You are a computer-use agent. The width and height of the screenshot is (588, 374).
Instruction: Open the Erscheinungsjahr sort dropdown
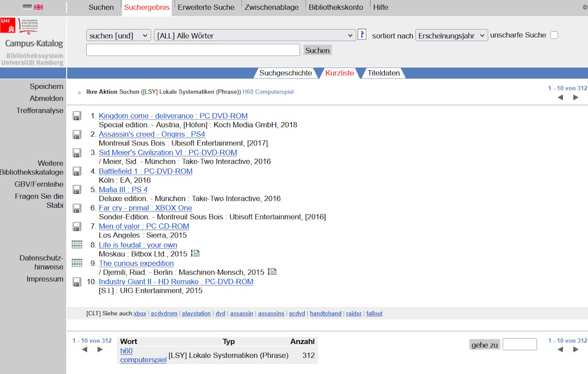coord(451,36)
